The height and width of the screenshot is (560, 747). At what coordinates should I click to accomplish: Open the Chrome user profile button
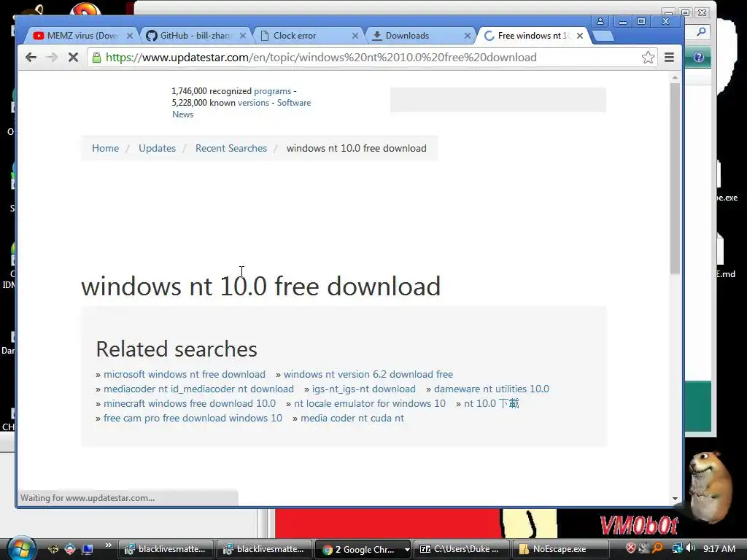(x=600, y=21)
